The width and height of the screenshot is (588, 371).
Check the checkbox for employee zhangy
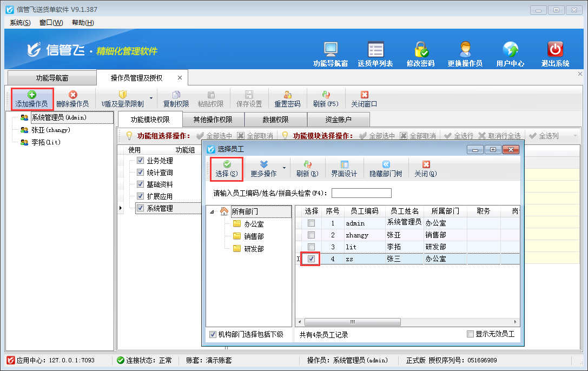311,235
